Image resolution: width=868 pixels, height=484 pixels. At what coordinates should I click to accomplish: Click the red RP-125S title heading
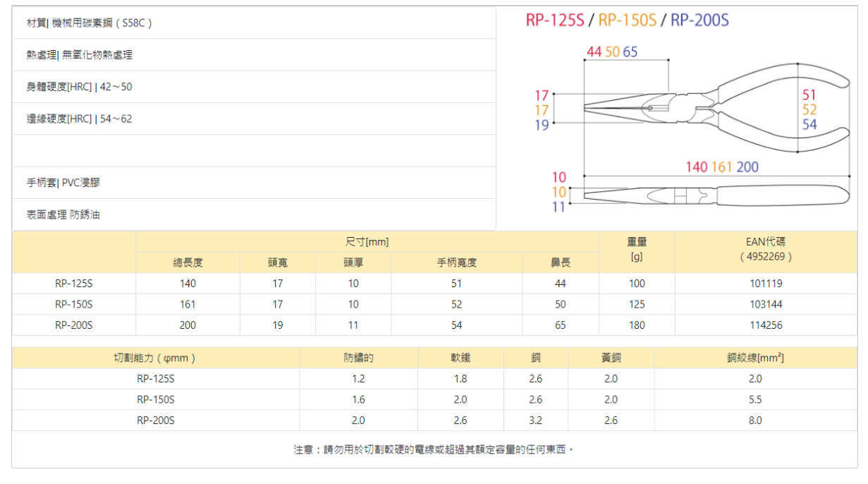click(554, 20)
